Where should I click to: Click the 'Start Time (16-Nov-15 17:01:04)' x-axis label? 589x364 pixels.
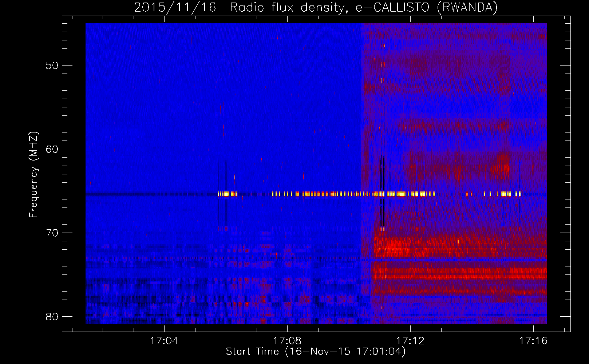316,352
